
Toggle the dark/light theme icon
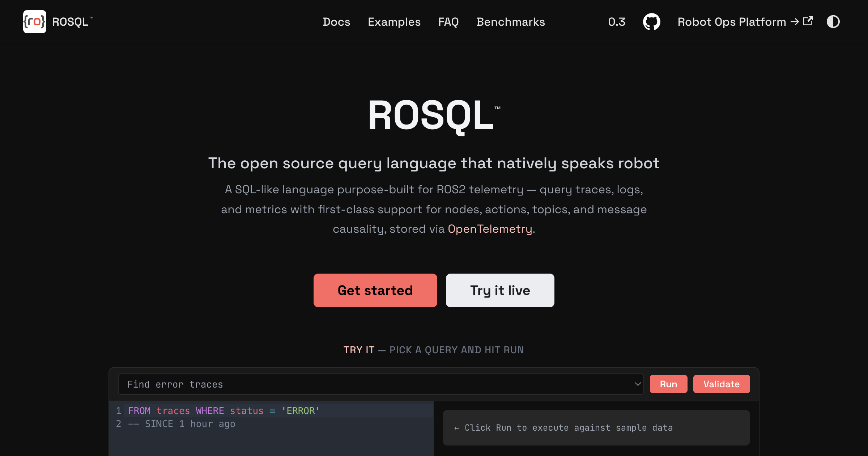coord(833,22)
